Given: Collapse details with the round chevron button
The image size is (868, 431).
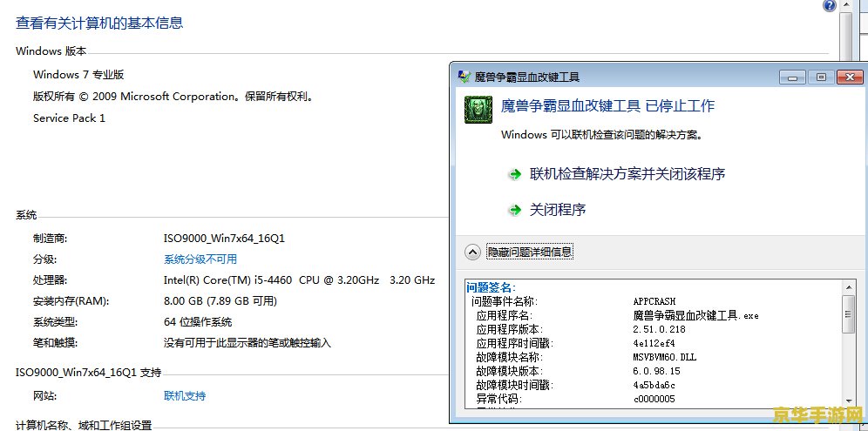Looking at the screenshot, I should click(472, 253).
